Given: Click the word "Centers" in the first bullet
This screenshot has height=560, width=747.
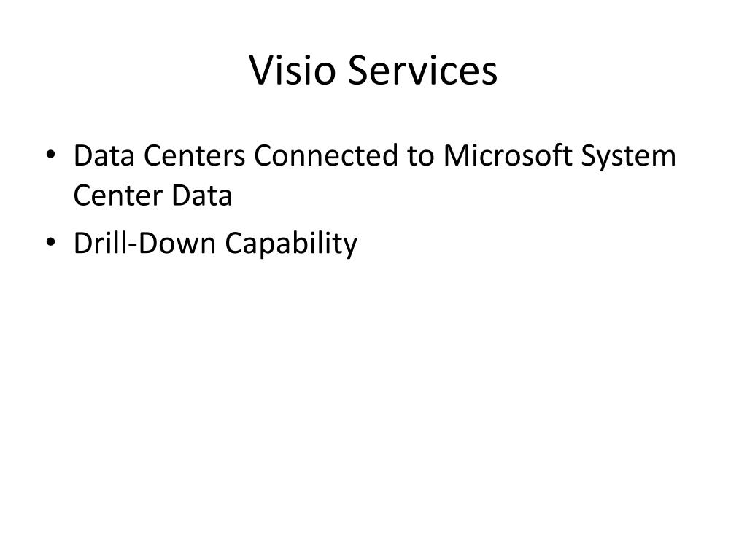Looking at the screenshot, I should [194, 155].
